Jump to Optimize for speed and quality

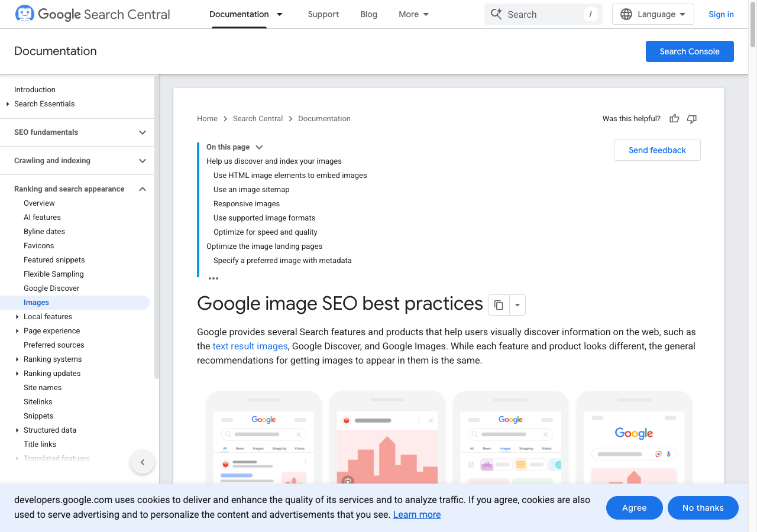266,232
